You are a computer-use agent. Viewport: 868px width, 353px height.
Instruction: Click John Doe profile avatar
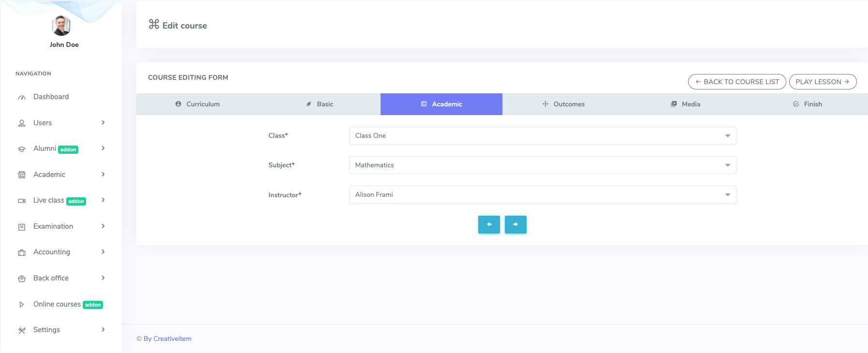tap(61, 26)
